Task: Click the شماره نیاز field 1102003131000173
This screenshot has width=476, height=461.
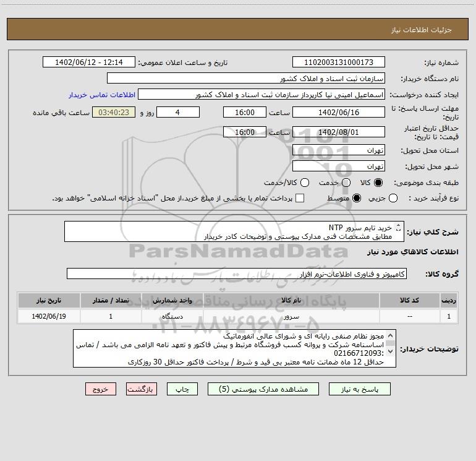Action: (x=339, y=62)
